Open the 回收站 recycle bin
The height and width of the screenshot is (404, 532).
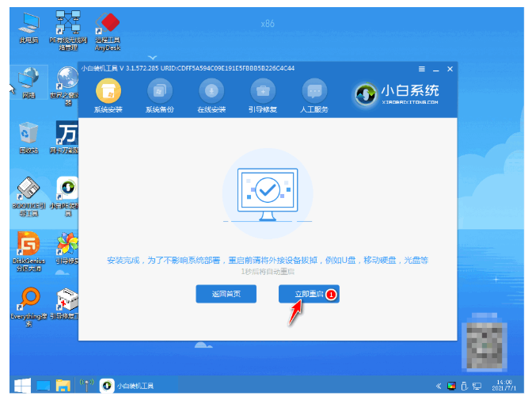[29, 135]
